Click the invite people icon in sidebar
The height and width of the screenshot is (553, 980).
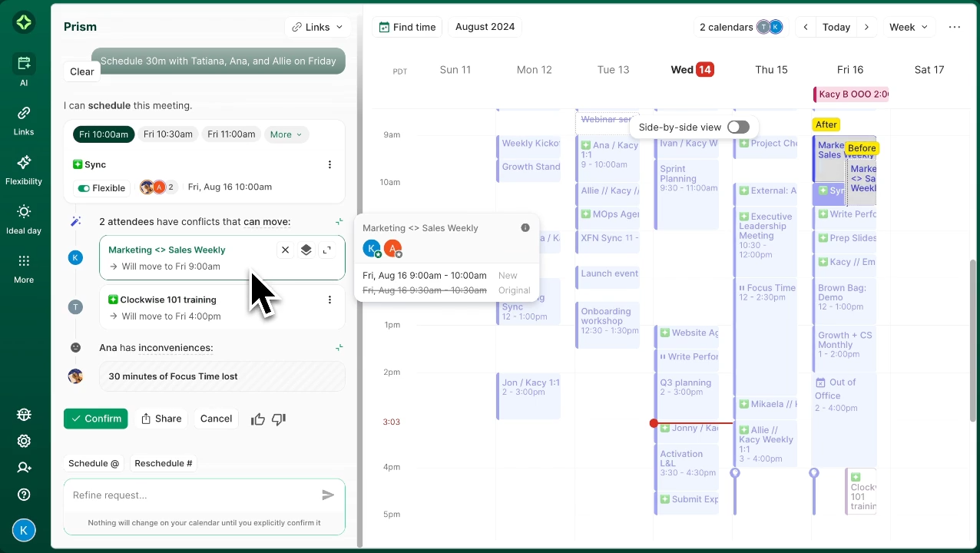[24, 468]
